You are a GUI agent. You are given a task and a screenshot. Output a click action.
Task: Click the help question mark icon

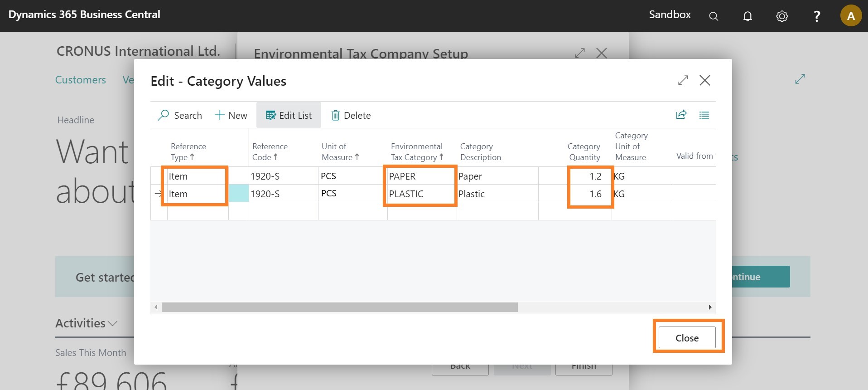[817, 16]
